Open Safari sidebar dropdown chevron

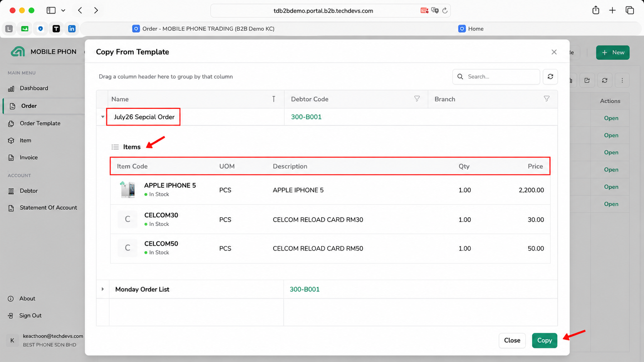tap(63, 10)
